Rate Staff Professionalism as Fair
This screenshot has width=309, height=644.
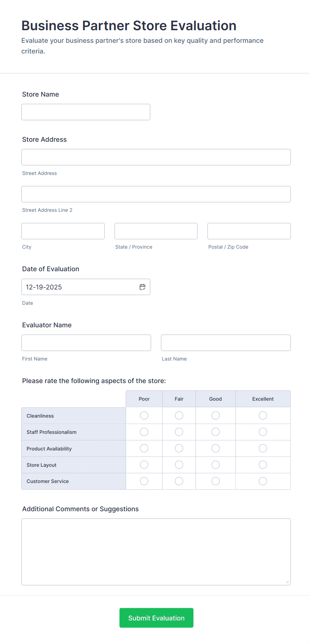179,432
